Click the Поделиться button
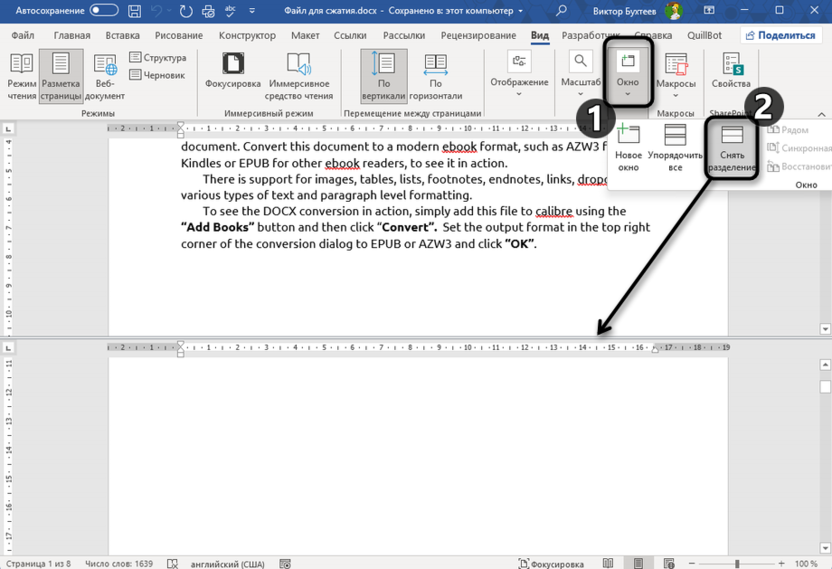This screenshot has height=569, width=832. pos(780,35)
